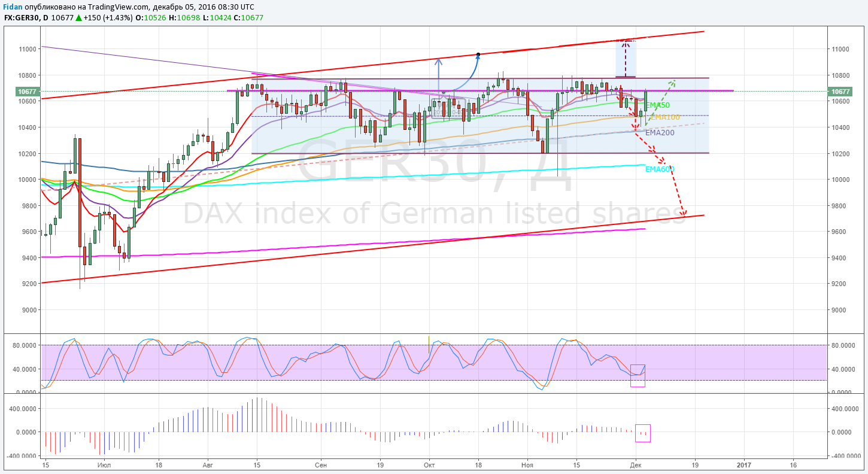Click the black anchor dot on blue curved arrow
Screen dimensions: 868x474
478,55
